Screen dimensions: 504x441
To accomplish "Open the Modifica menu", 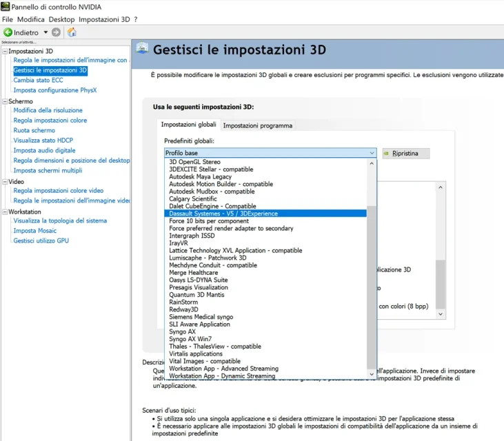I will click(x=31, y=19).
